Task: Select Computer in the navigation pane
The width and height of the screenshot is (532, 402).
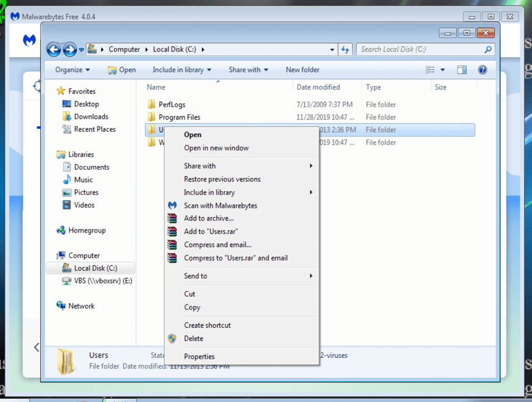Action: pos(78,256)
